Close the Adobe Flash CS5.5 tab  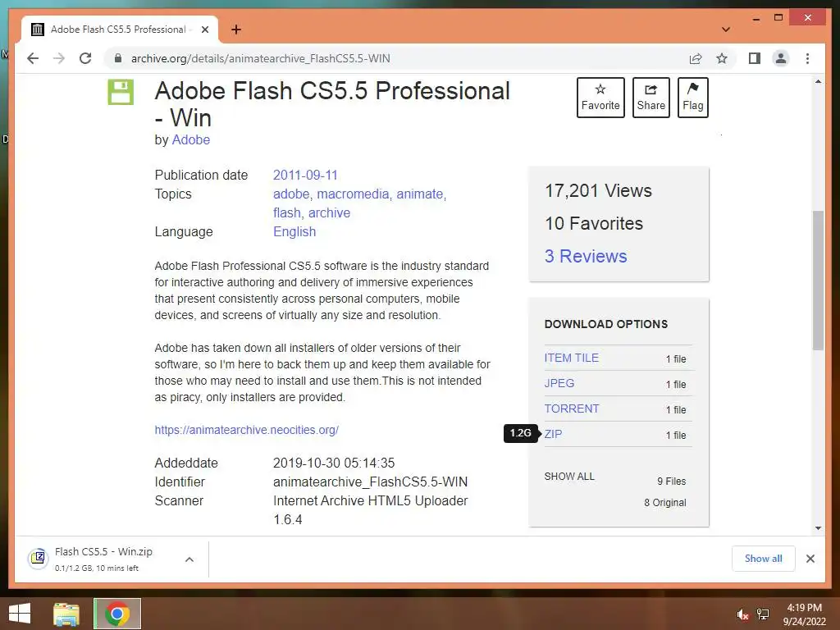[204, 30]
